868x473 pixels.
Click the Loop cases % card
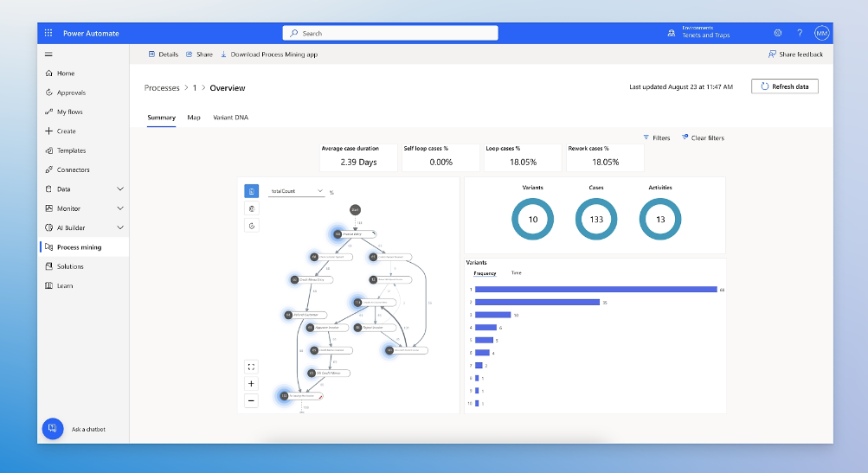point(523,157)
